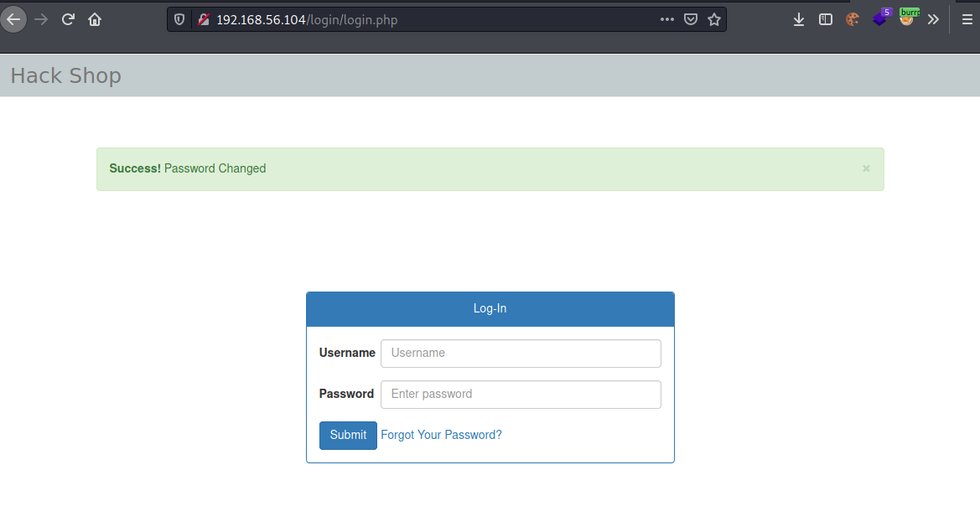Expand the overflow toolbar chevron
Image resolution: width=980 pixels, height=506 pixels.
(x=933, y=18)
